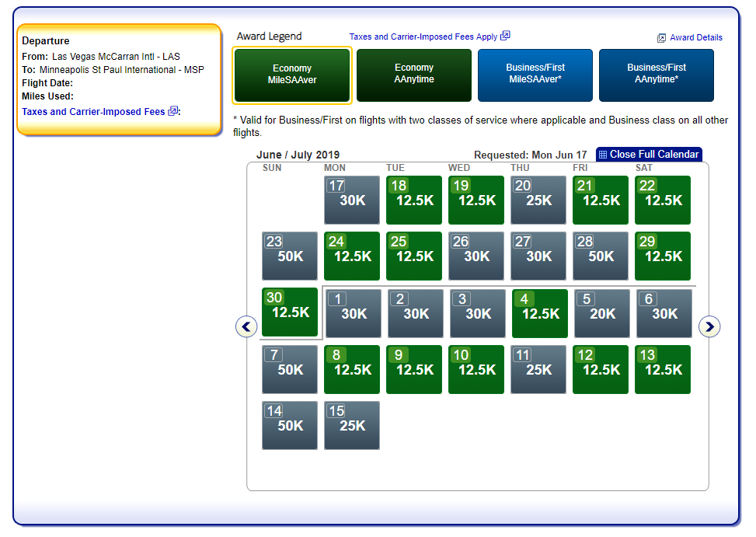Select June 17 priced at 30K
Viewport: 756px width, 537px height.
[x=352, y=201]
